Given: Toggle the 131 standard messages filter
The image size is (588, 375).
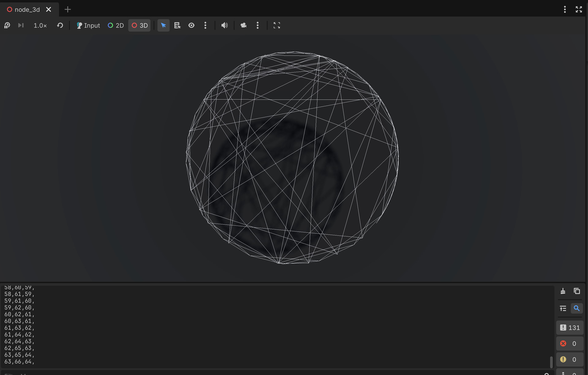Looking at the screenshot, I should [570, 328].
